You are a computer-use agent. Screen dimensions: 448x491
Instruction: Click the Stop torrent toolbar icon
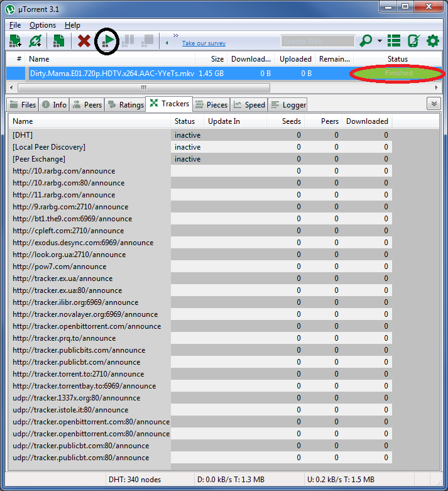[x=147, y=41]
